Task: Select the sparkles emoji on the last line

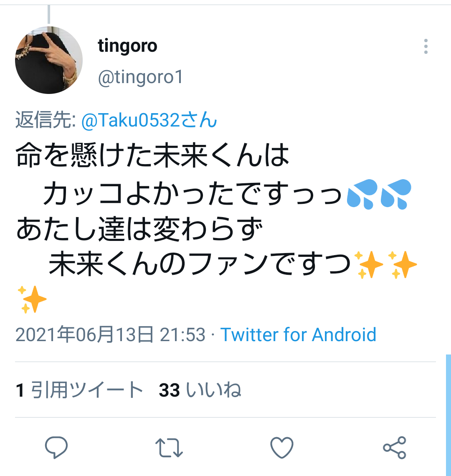Action: (32, 299)
